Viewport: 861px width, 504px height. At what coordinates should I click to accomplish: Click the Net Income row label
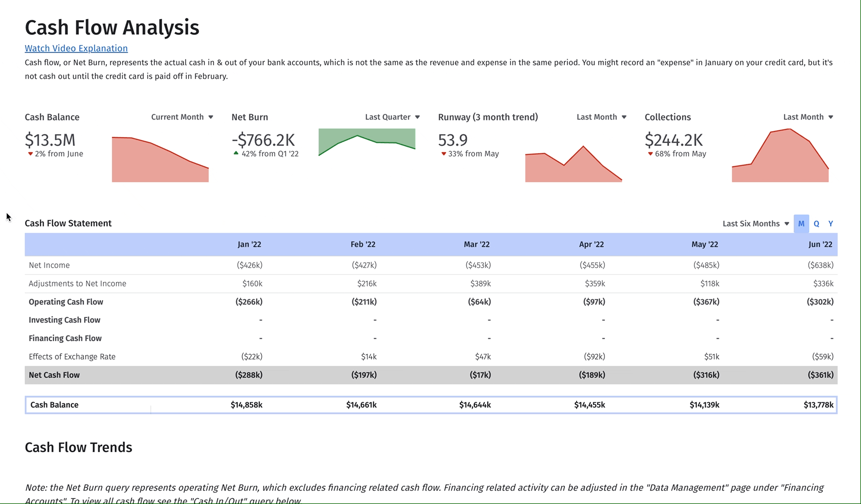pos(49,265)
